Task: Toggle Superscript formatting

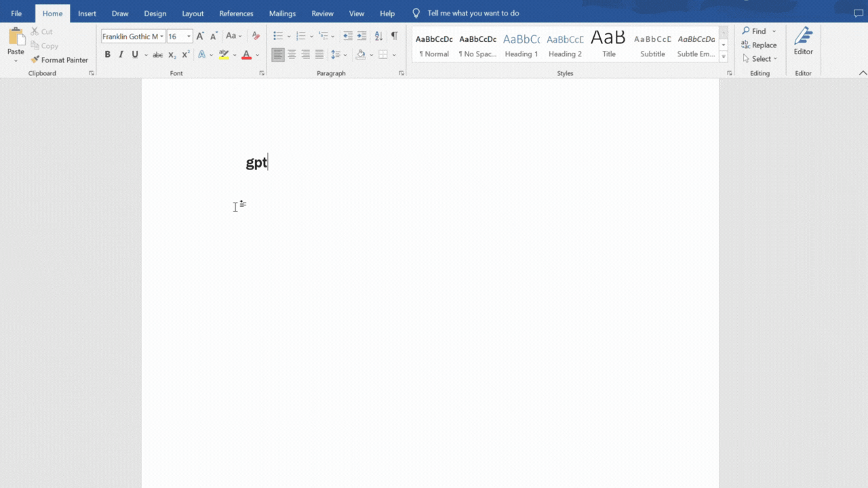Action: click(x=186, y=55)
